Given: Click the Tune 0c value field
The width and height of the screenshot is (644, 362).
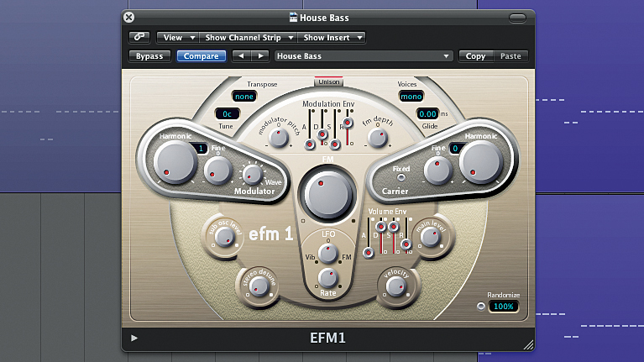Looking at the screenshot, I should tap(228, 114).
